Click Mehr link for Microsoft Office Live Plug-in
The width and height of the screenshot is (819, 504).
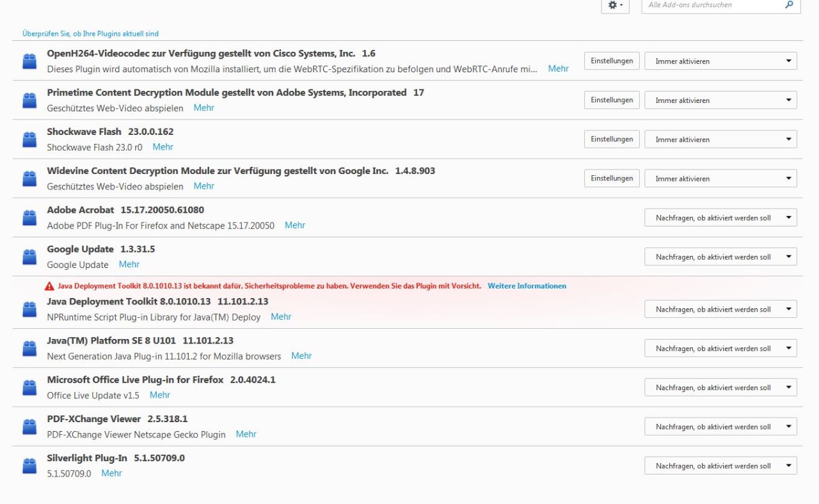160,395
